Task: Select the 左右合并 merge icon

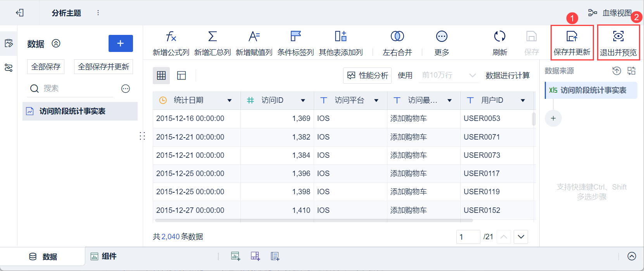Action: 397,37
